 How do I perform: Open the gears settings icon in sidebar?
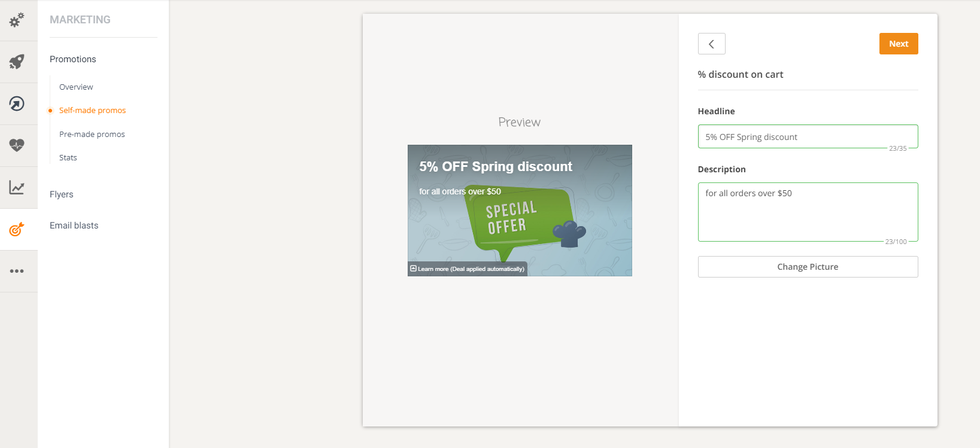[x=17, y=20]
